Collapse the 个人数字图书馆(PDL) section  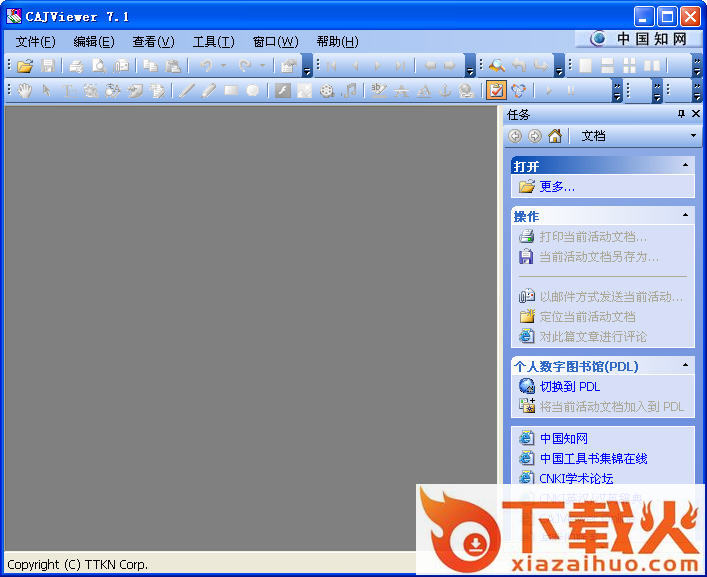[x=685, y=365]
